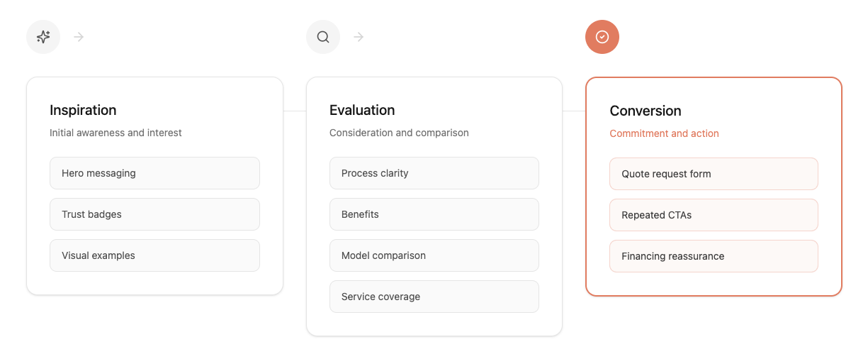Click the Benefits item
The image size is (868, 359).
[434, 214]
